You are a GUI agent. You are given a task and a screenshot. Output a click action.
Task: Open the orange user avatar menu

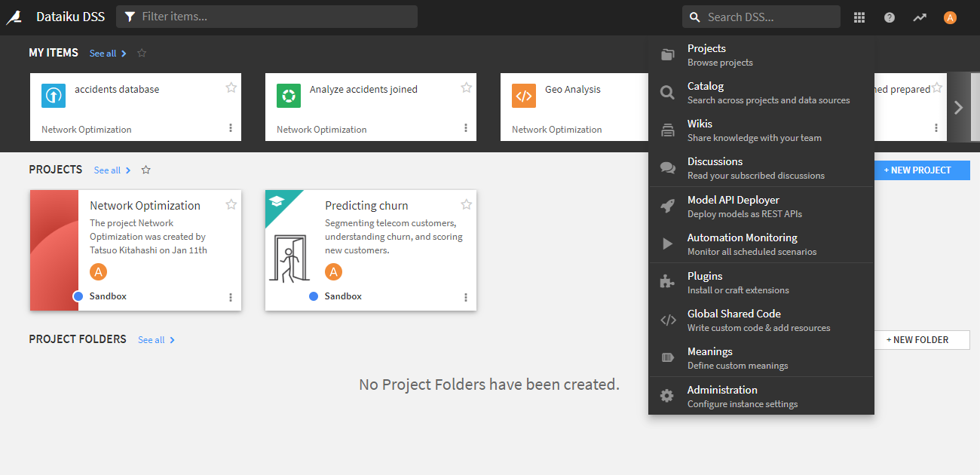[950, 17]
